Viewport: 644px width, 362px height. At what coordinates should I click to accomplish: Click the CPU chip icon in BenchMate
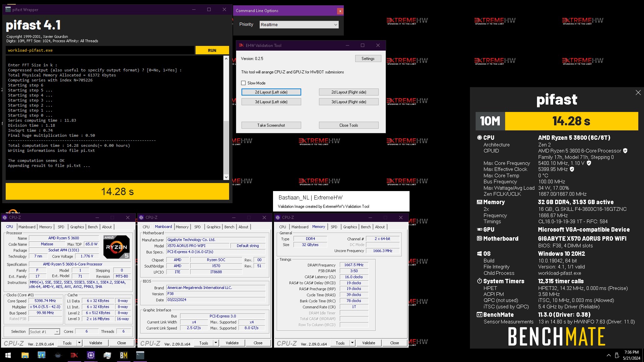pos(479,137)
